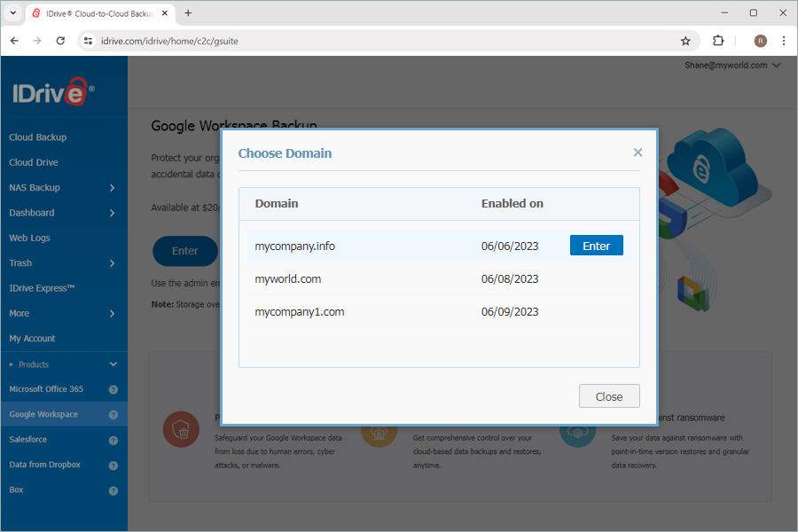
Task: Collapse the Products section chevron
Action: pyautogui.click(x=113, y=364)
